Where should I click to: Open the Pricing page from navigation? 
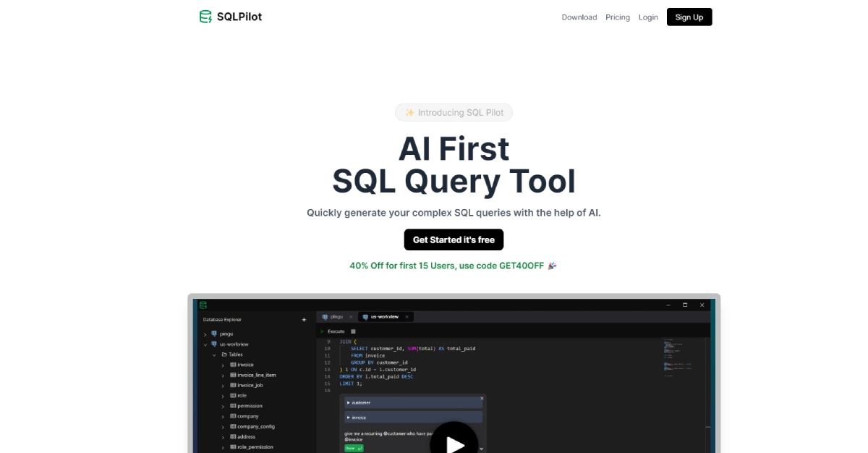point(618,17)
